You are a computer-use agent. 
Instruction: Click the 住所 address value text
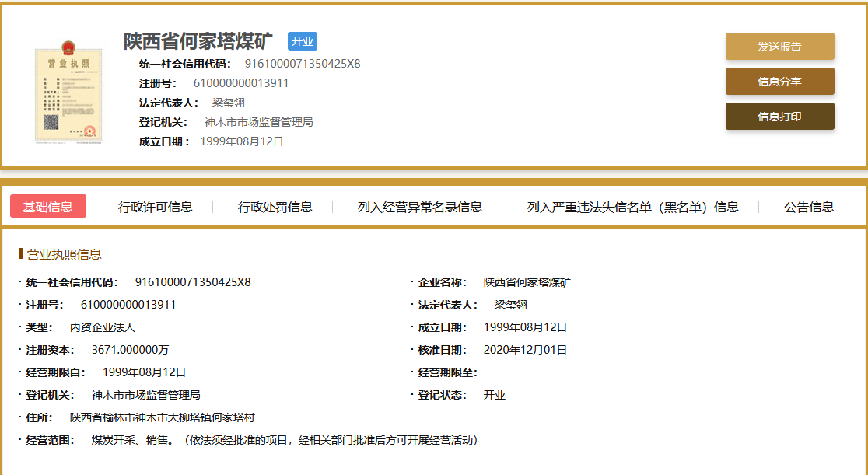pyautogui.click(x=162, y=417)
